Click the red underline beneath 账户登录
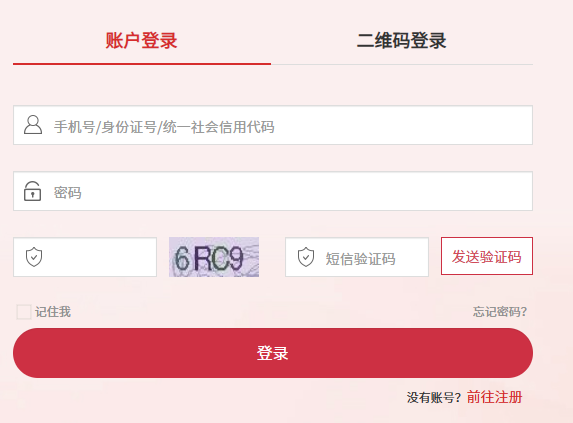The image size is (573, 423). tap(142, 64)
